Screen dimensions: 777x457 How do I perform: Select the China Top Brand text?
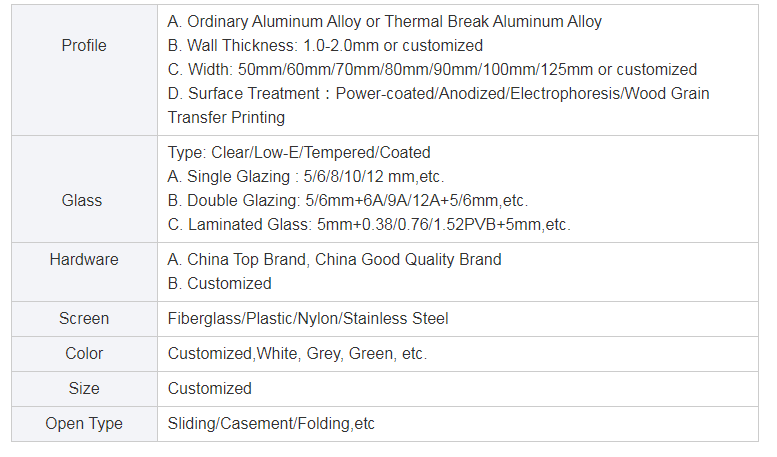click(x=334, y=260)
